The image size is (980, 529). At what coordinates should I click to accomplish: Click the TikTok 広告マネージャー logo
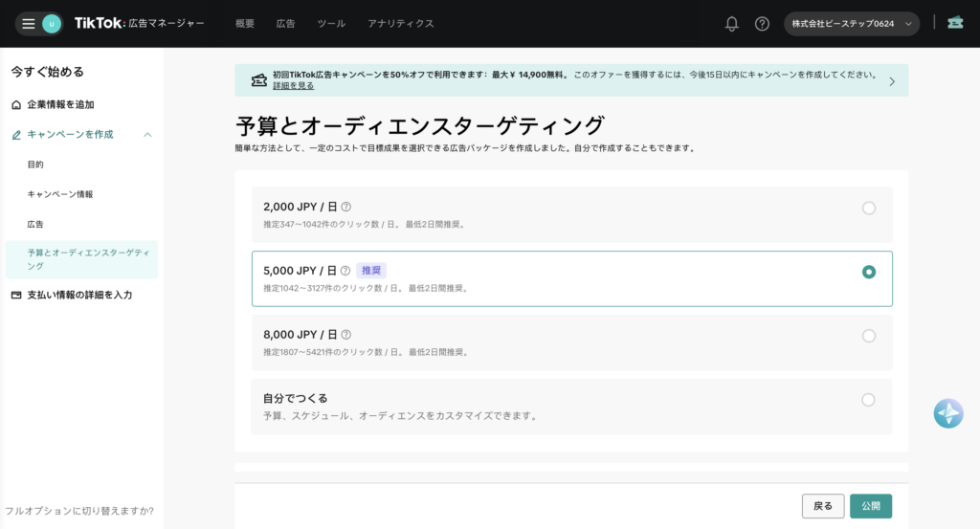click(139, 23)
